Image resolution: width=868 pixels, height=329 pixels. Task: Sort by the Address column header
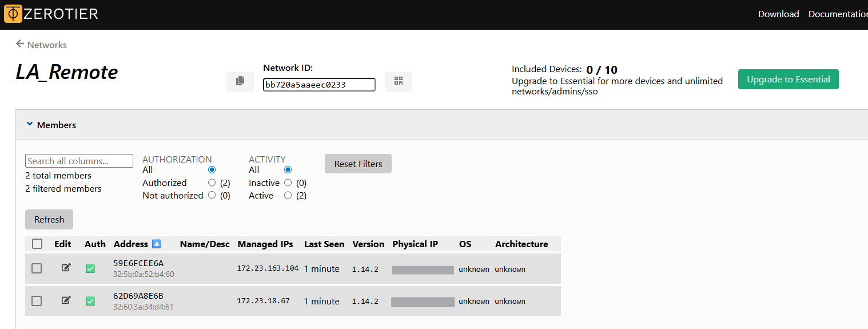[x=131, y=244]
